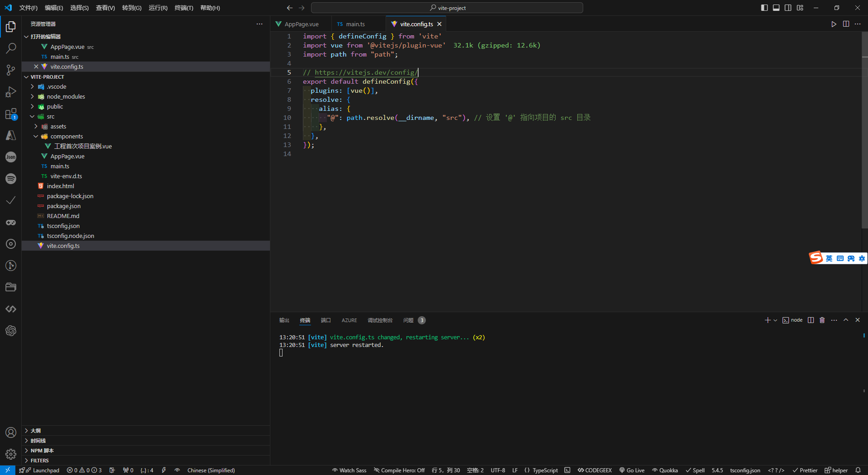Expand the public folder

(32, 106)
